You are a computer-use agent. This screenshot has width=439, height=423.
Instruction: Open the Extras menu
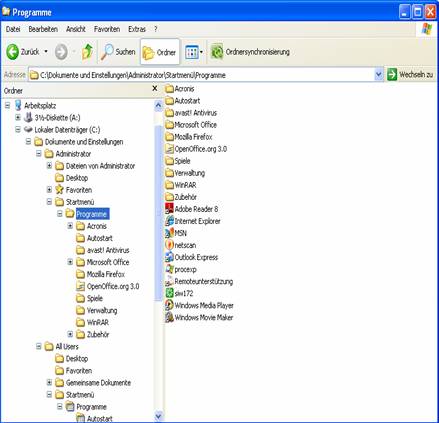coord(137,29)
